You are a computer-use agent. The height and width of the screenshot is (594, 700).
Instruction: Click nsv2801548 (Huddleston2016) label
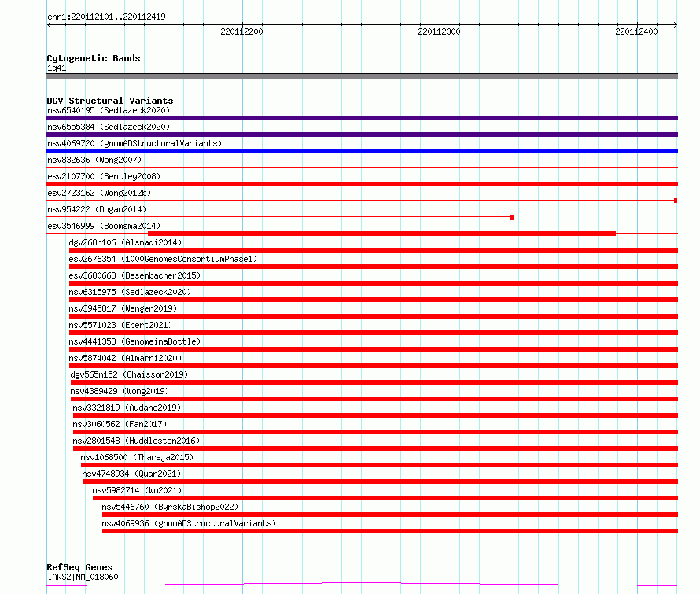(x=136, y=441)
